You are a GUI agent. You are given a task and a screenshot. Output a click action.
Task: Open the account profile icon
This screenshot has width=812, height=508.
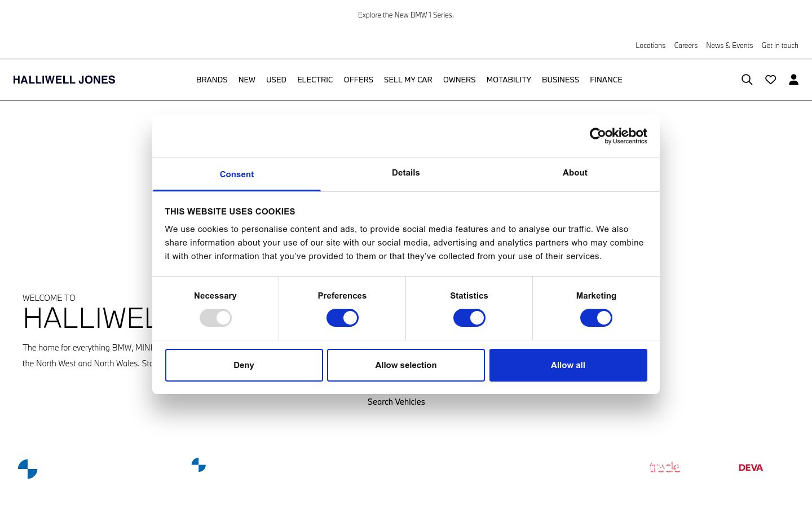click(793, 80)
